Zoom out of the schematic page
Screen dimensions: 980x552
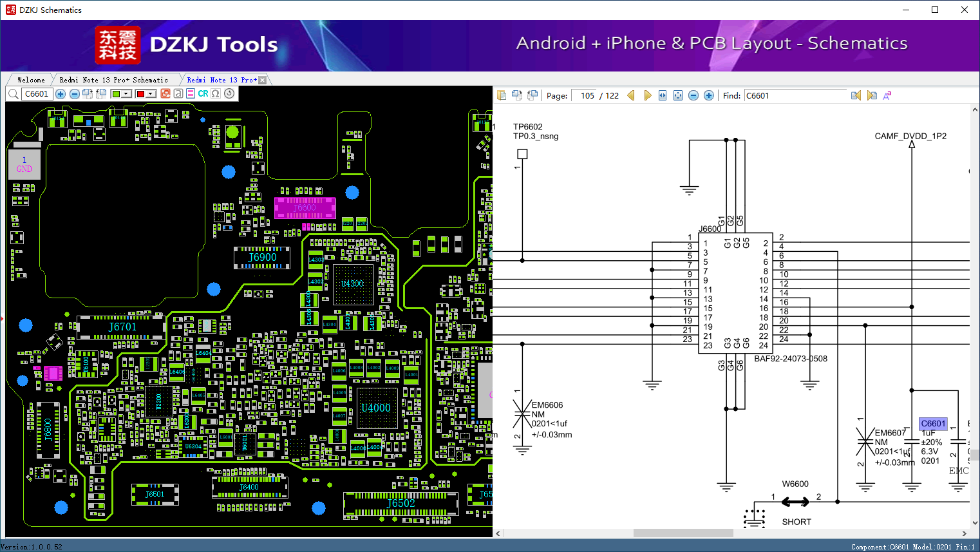click(x=693, y=95)
